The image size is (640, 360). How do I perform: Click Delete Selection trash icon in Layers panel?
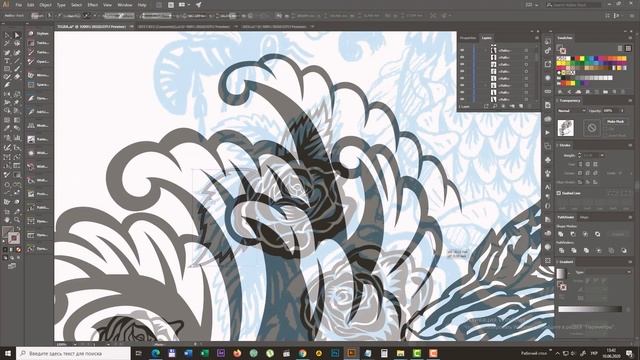(530, 106)
